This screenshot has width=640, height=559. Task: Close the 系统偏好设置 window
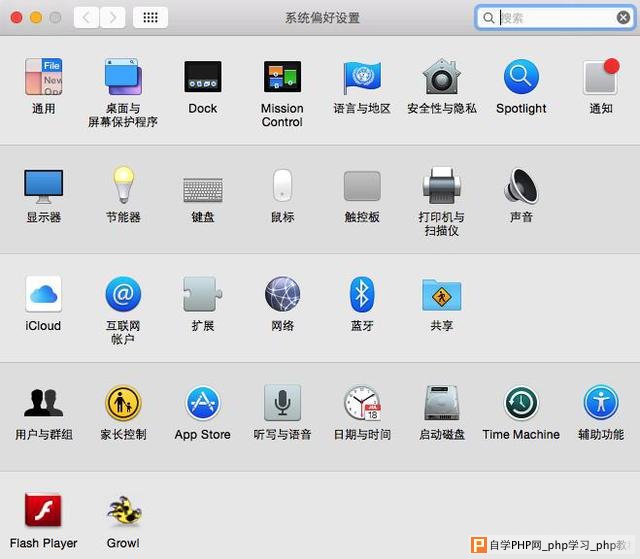point(16,18)
